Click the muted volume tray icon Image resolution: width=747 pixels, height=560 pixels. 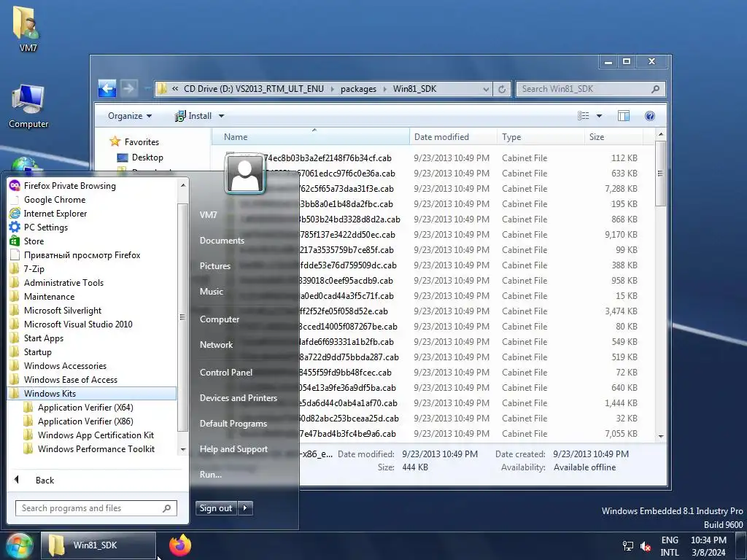646,546
